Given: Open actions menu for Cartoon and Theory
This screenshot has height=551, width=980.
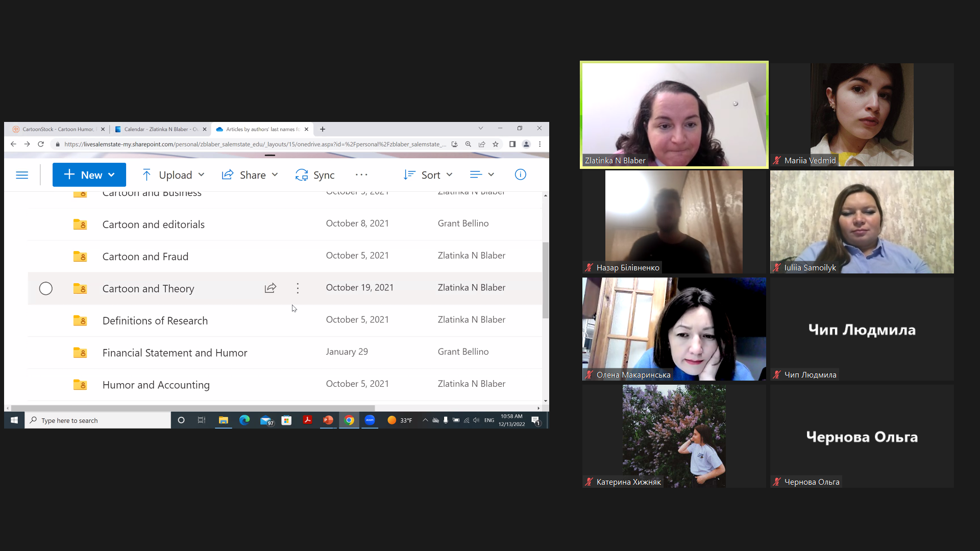Looking at the screenshot, I should tap(298, 288).
